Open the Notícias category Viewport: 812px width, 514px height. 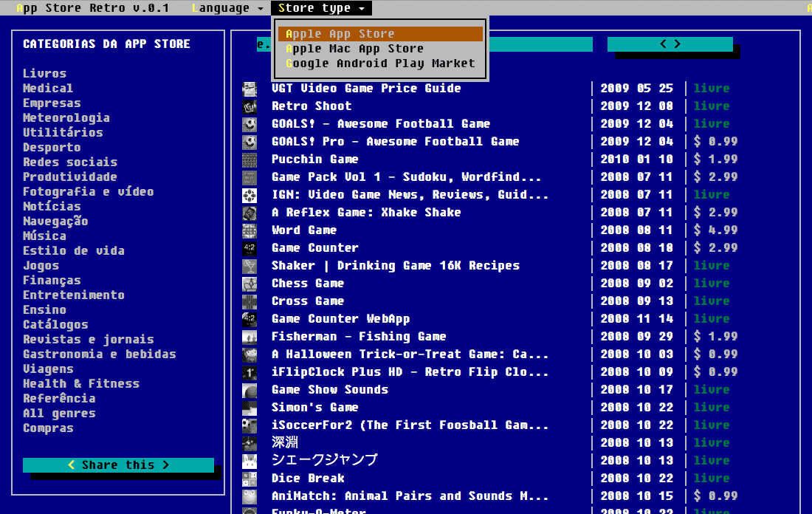[52, 207]
